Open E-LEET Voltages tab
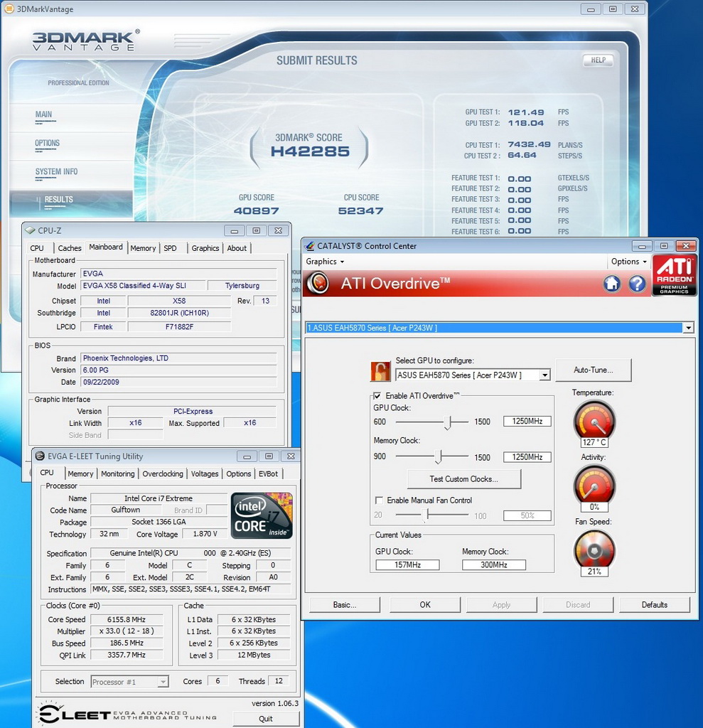Screen dimensions: 703x728 [x=205, y=473]
